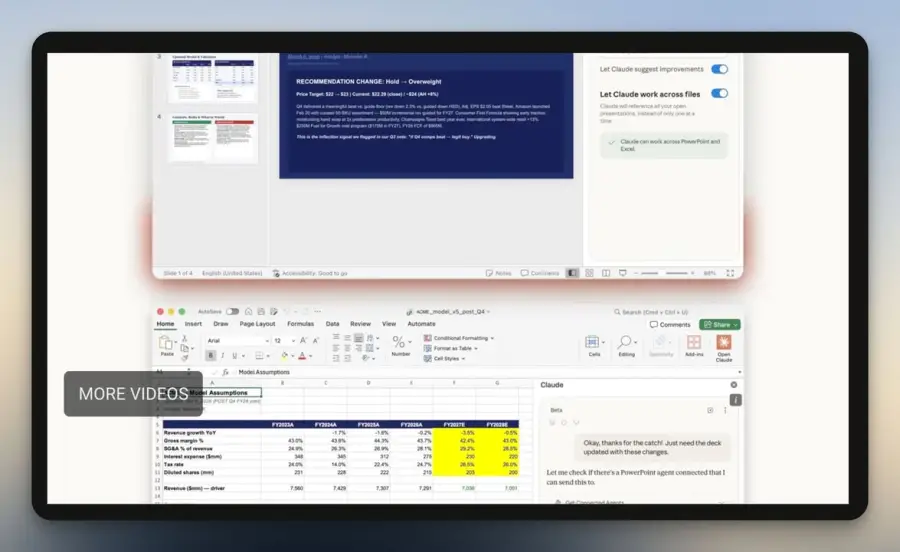Click Notes button in PowerPoint status bar
Screen dimensions: 900x552
point(498,273)
